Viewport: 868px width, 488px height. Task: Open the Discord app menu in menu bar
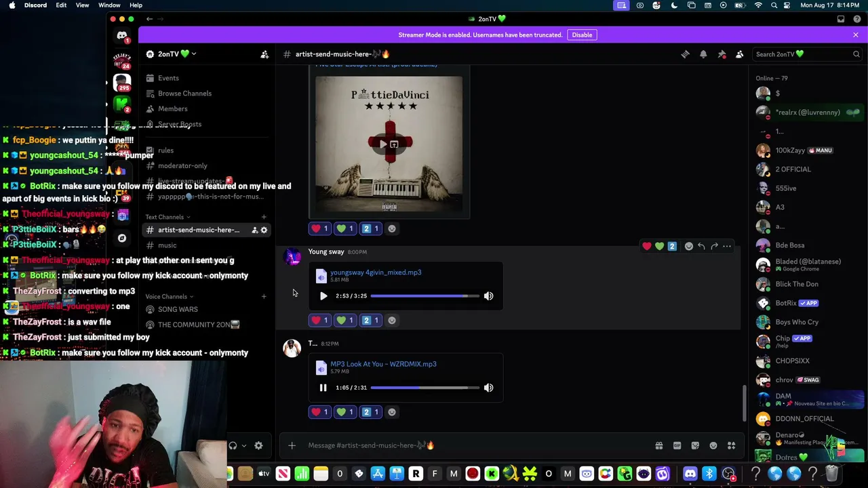click(x=35, y=5)
